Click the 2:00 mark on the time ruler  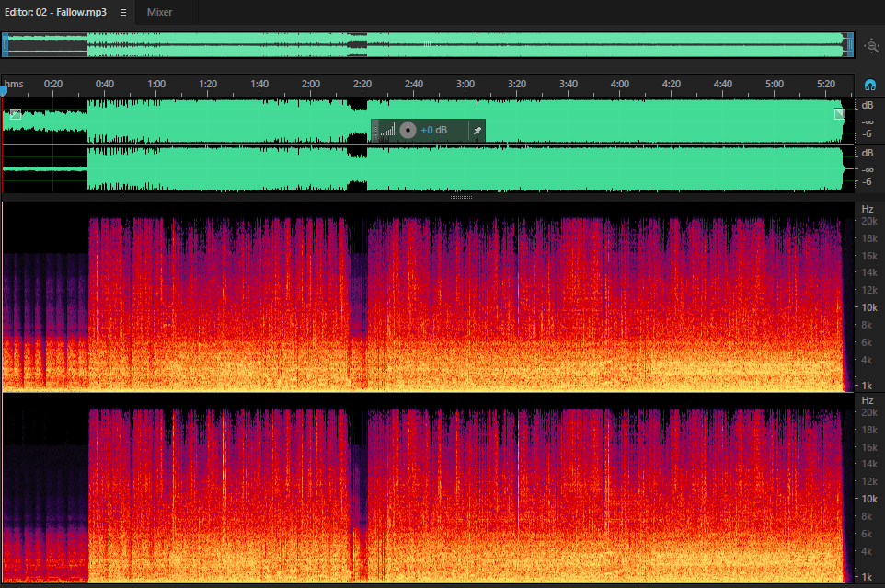(x=310, y=84)
